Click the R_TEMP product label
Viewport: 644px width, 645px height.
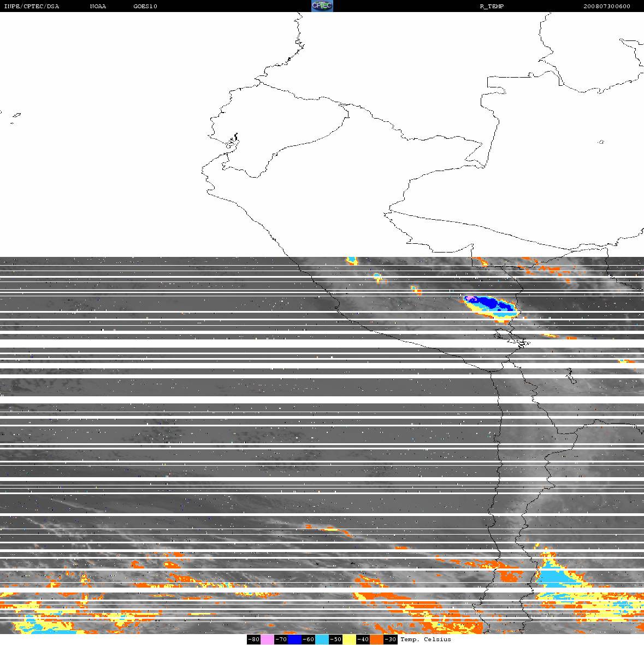(492, 6)
